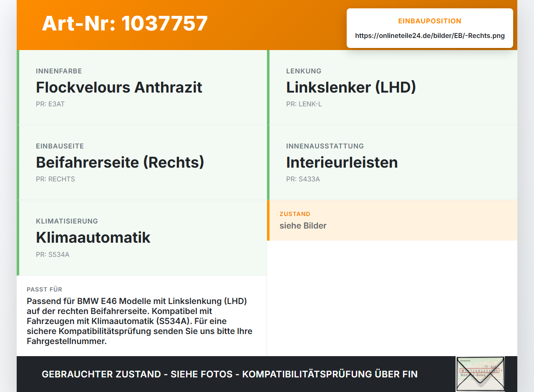
Task: Select the Interieurleisten value
Action: 342,162
